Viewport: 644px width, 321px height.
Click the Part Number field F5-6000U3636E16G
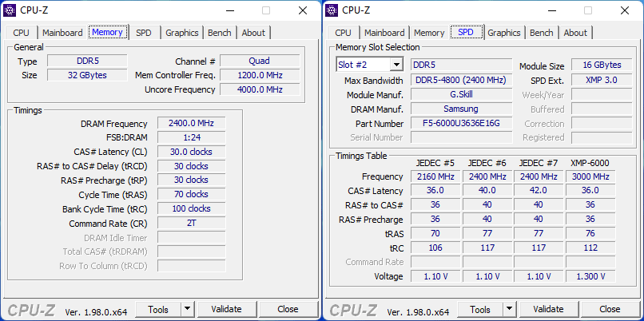coord(461,124)
